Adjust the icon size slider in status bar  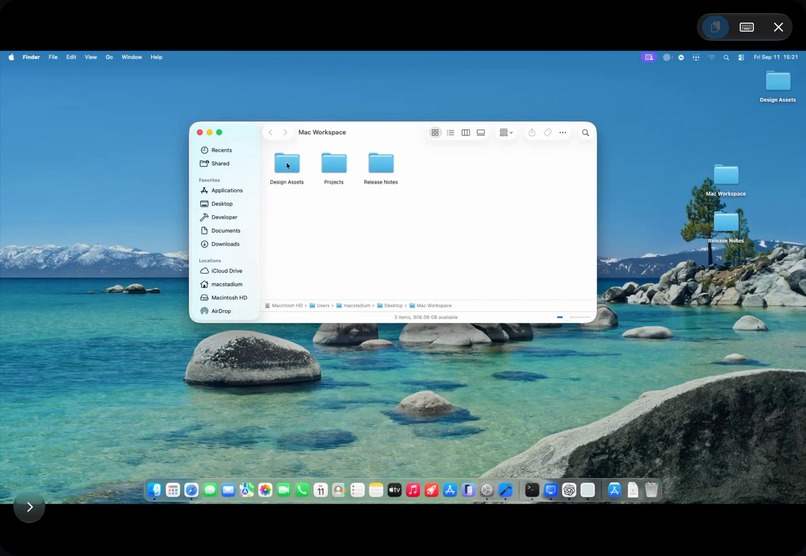point(574,317)
